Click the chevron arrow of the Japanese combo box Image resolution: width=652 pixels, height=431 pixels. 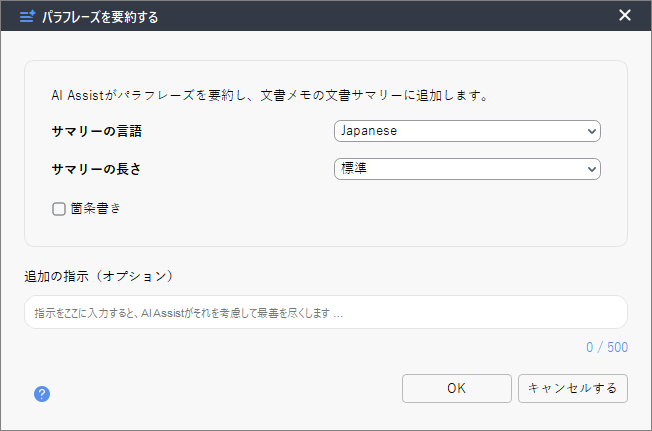click(591, 131)
